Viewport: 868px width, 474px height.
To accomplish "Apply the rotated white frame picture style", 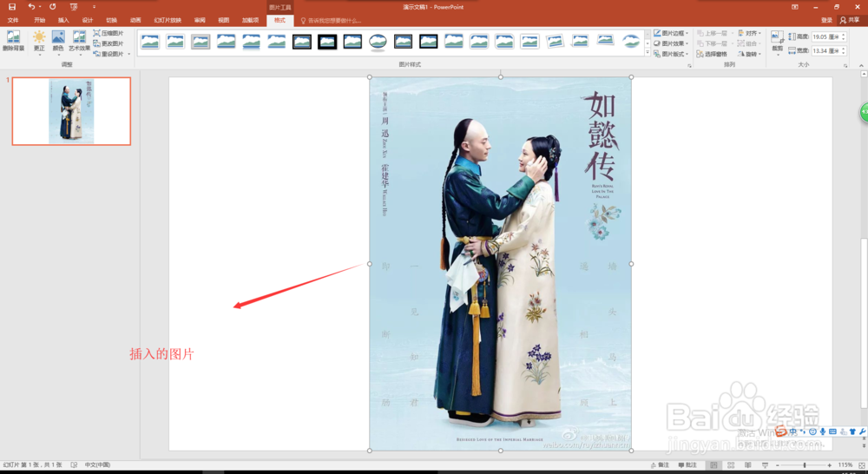I will (555, 42).
